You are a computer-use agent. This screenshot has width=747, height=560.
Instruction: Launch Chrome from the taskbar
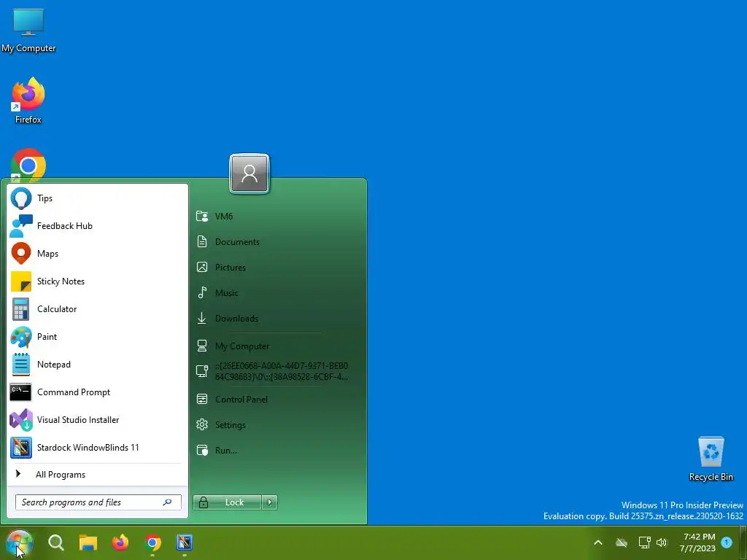click(x=152, y=542)
